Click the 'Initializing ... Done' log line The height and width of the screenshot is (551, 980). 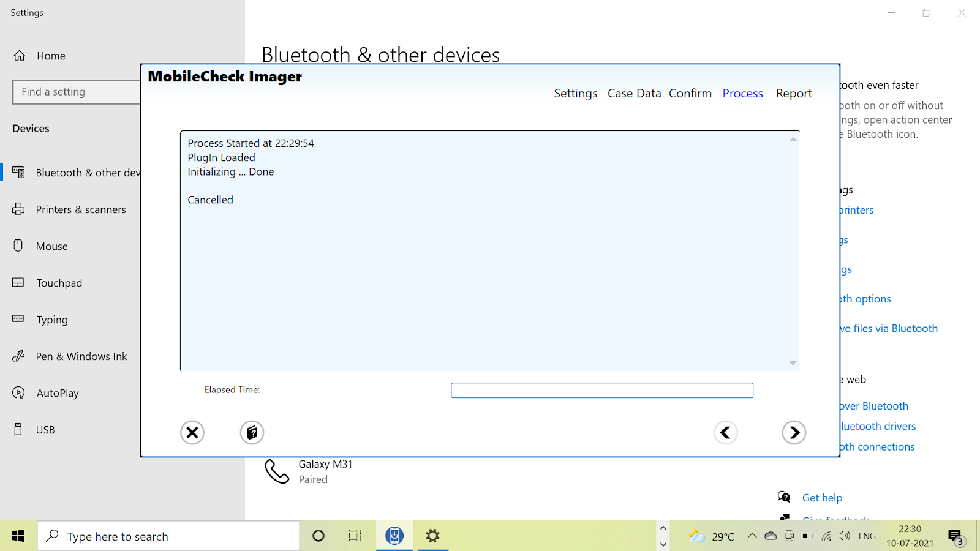tap(230, 172)
